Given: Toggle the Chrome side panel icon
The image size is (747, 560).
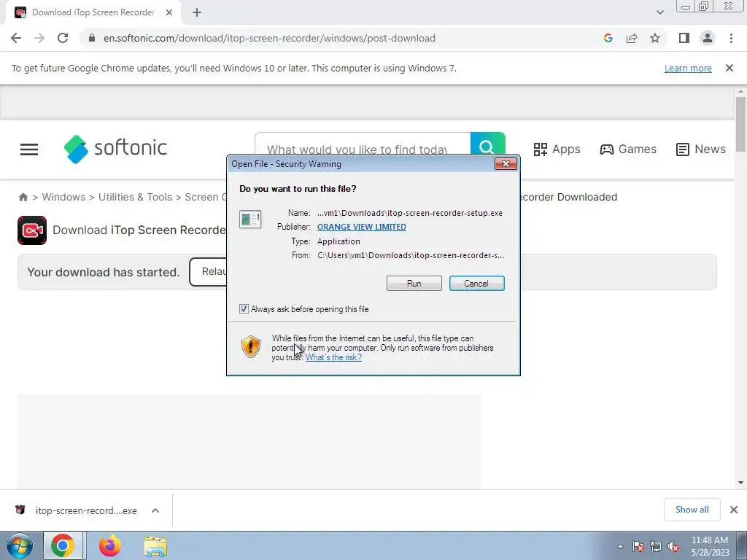Looking at the screenshot, I should 684,38.
